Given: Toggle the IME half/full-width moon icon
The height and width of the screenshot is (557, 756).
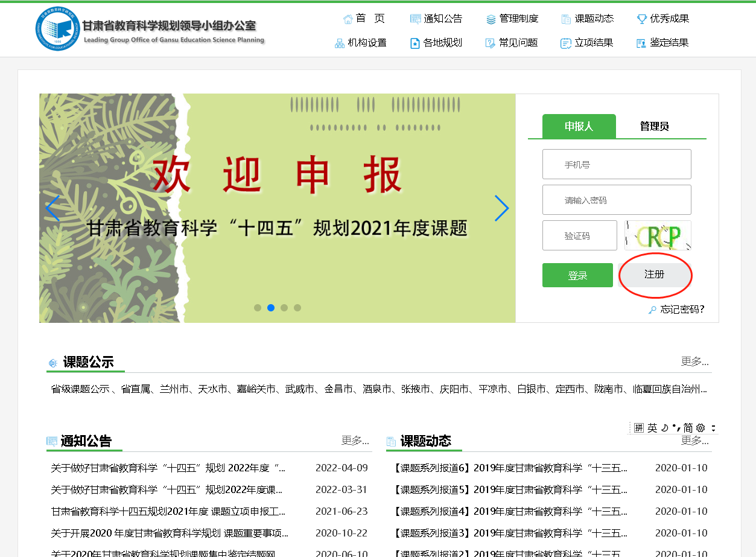Looking at the screenshot, I should [665, 428].
